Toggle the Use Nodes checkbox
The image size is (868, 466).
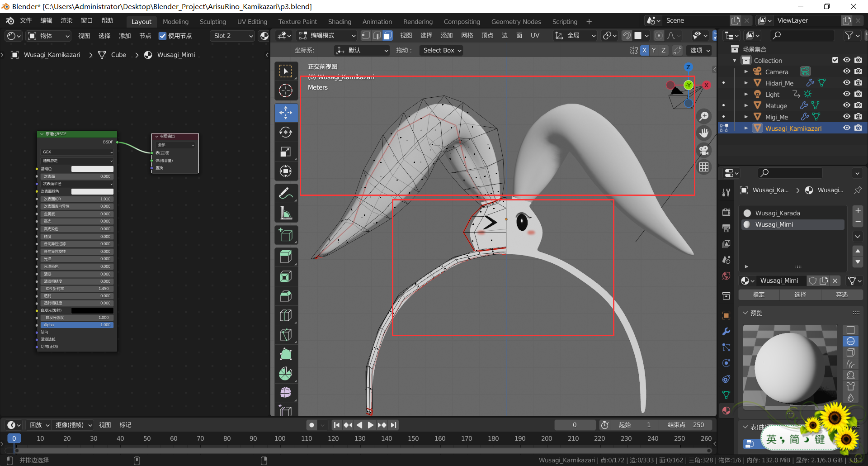(163, 36)
